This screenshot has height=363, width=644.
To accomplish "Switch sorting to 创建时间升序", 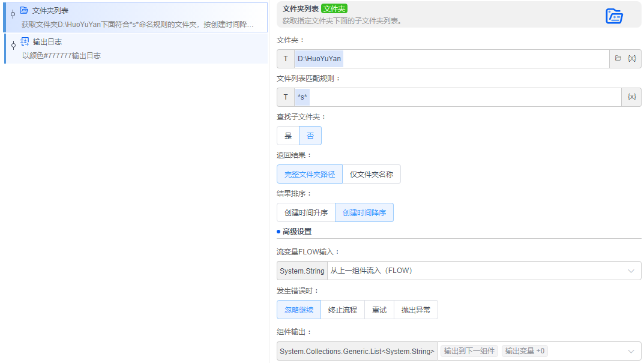I will (307, 212).
